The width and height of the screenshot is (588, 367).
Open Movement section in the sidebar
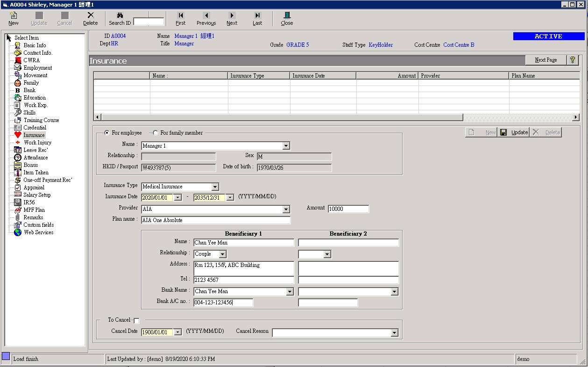click(35, 75)
